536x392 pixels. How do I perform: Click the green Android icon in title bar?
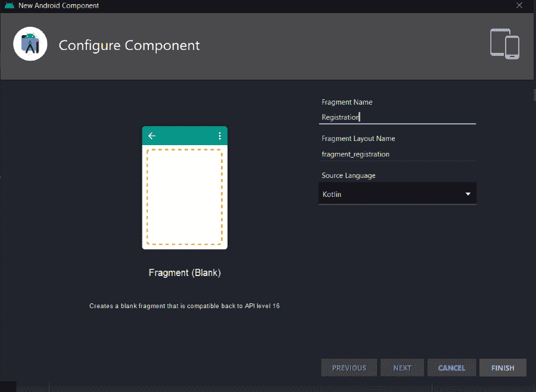[9, 6]
